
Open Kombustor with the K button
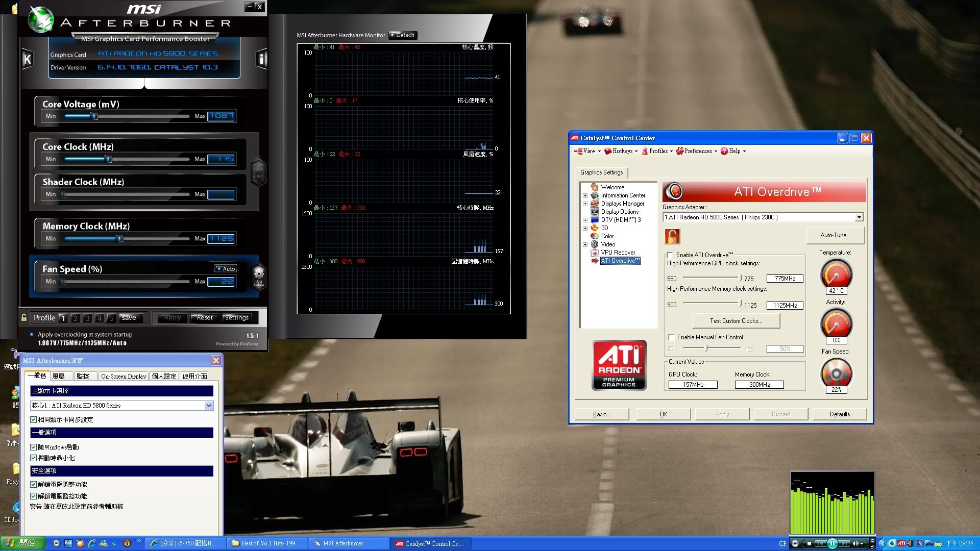tap(27, 59)
